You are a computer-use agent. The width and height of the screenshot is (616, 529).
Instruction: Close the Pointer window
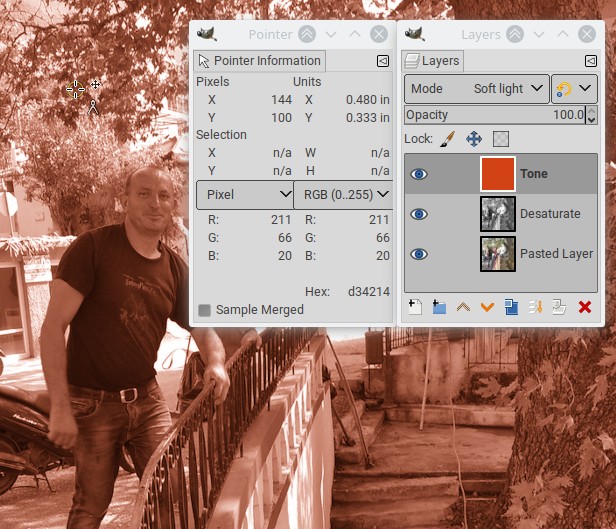[379, 34]
